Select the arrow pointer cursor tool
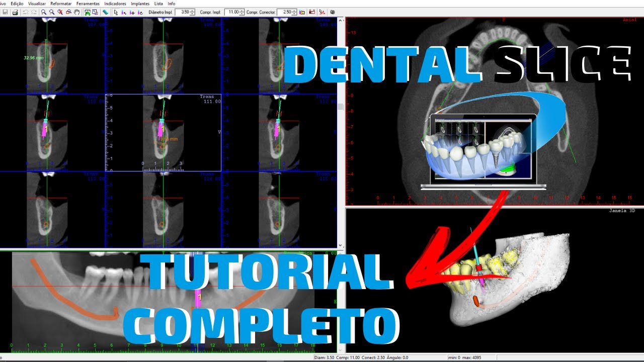The image size is (644, 362). coord(116,12)
